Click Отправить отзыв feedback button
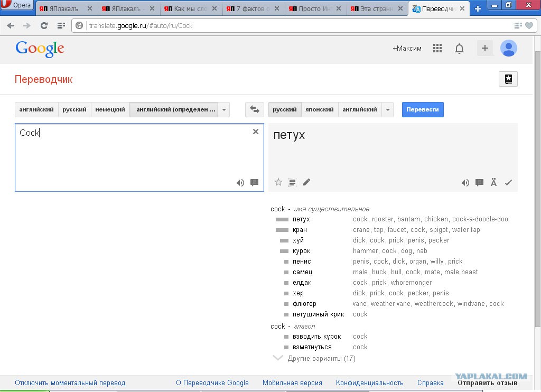The width and height of the screenshot is (541, 392). pos(488,382)
